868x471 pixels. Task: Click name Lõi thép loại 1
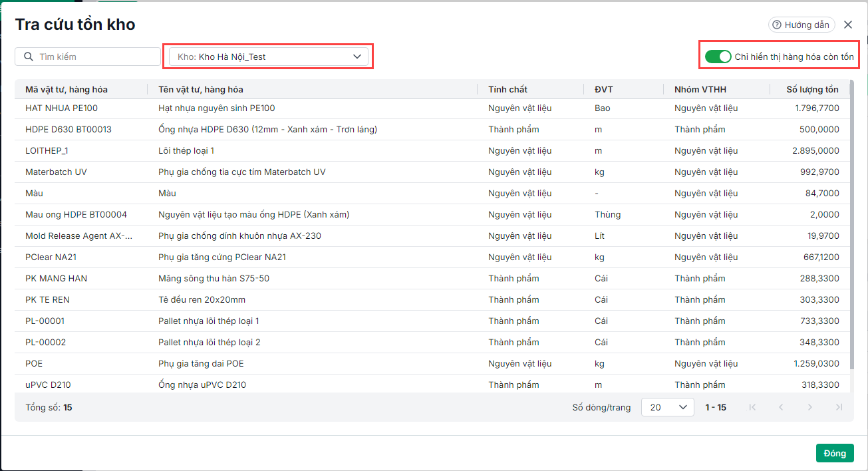coord(186,150)
